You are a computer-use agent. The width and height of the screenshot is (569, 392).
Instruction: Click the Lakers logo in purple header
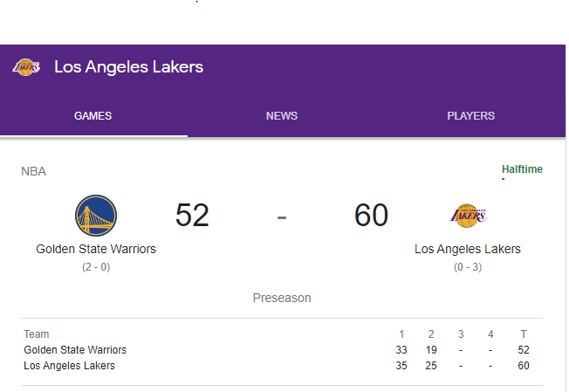point(26,67)
